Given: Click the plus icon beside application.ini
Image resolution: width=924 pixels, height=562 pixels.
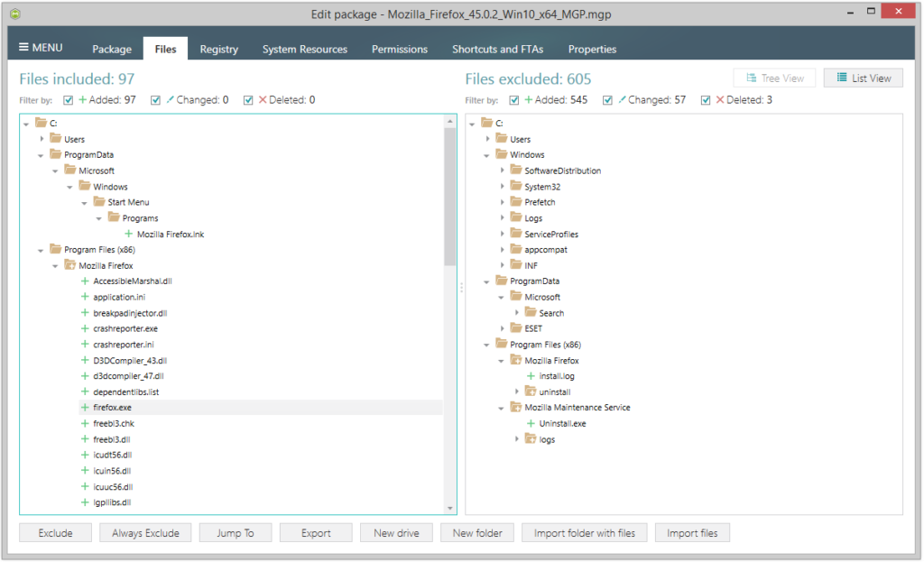Looking at the screenshot, I should coord(85,297).
